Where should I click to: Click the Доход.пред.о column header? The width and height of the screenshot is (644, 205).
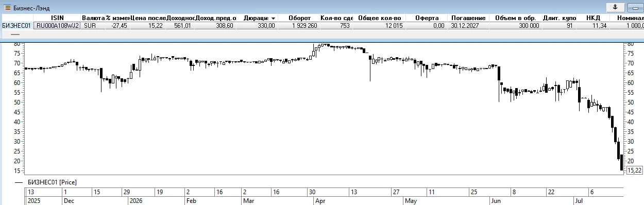215,18
